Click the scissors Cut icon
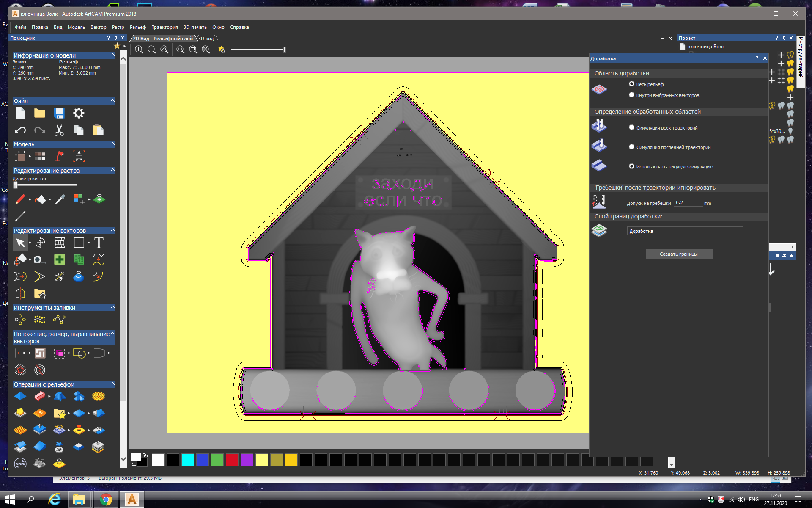Viewport: 812px width, 508px height. pyautogui.click(x=59, y=130)
